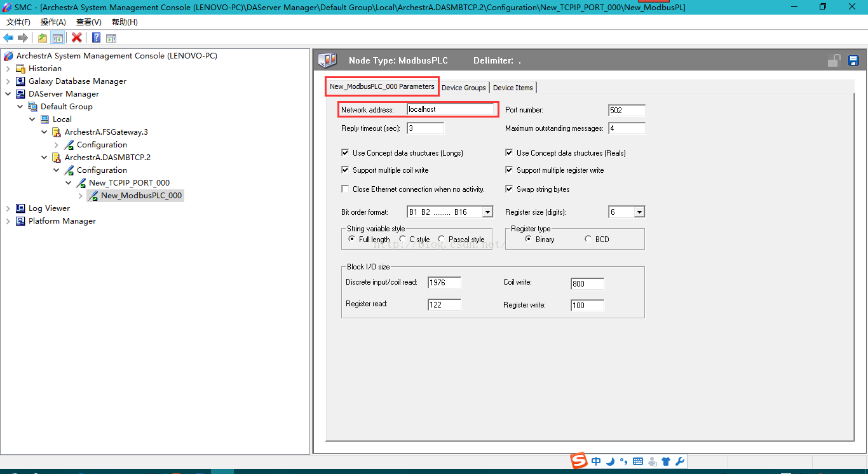Expand the Historian node
The width and height of the screenshot is (868, 474).
point(8,69)
